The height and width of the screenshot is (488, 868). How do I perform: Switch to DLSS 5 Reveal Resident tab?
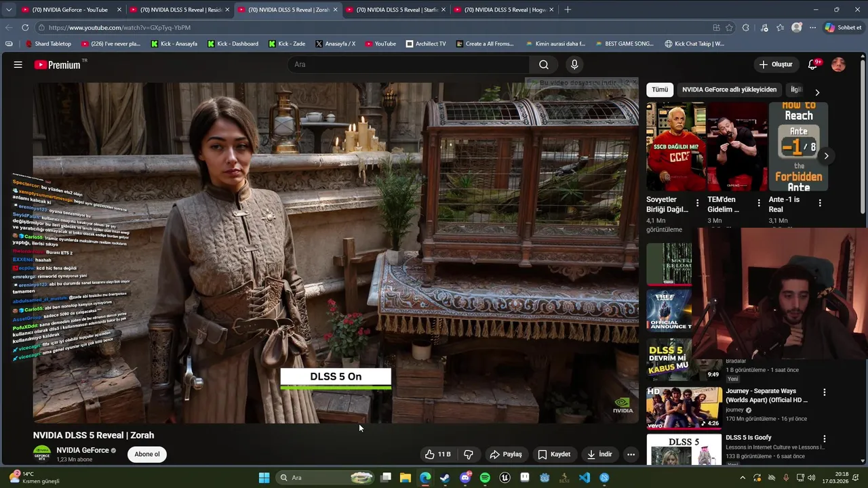[x=180, y=9]
